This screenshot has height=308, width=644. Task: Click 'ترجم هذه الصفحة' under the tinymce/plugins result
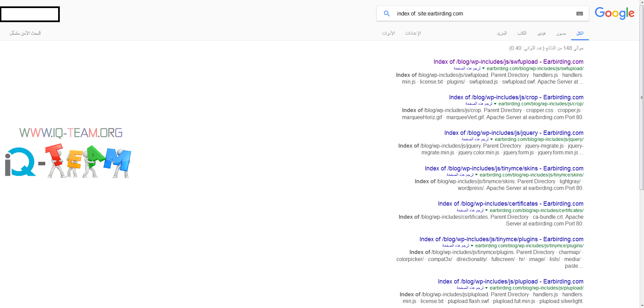point(456,246)
